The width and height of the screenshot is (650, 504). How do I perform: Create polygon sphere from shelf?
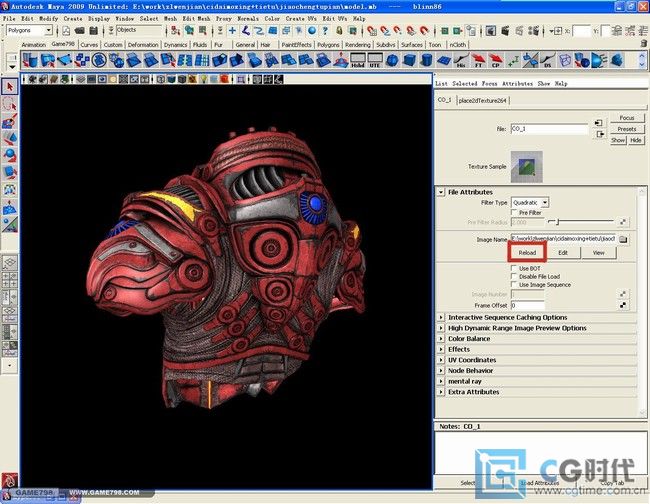coord(392,61)
